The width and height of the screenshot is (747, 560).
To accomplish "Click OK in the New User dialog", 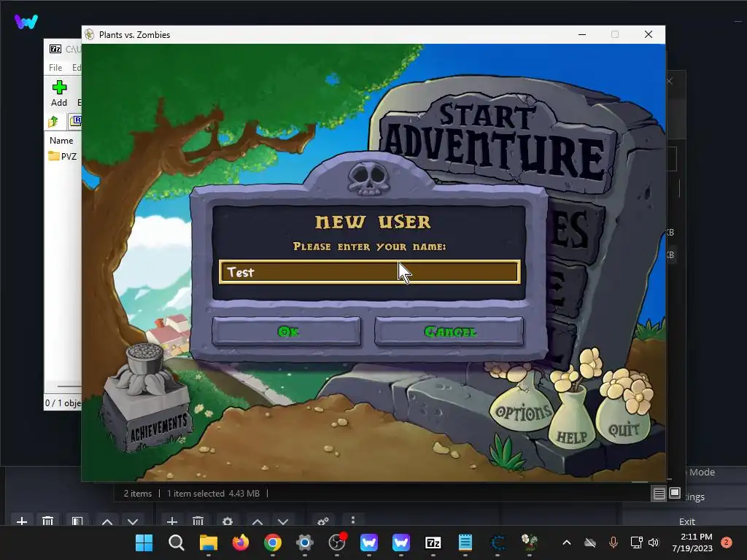I will (x=286, y=332).
